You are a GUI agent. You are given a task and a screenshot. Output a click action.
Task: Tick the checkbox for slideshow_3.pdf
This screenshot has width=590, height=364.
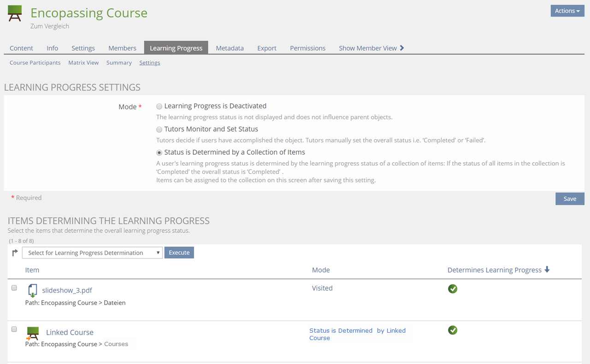pos(14,288)
